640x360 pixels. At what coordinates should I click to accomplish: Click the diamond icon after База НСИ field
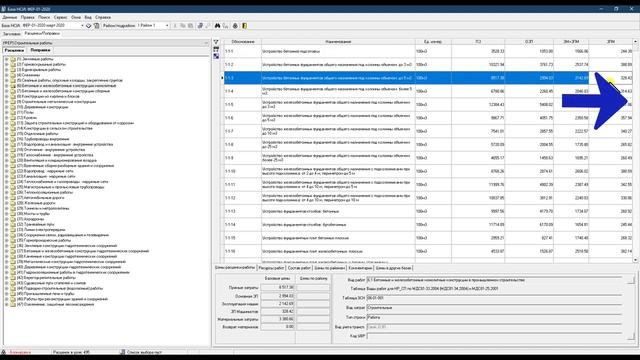pyautogui.click(x=89, y=26)
